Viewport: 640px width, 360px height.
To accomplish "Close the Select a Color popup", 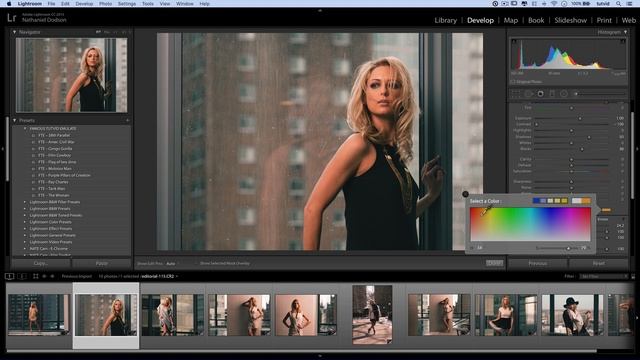I will 465,194.
